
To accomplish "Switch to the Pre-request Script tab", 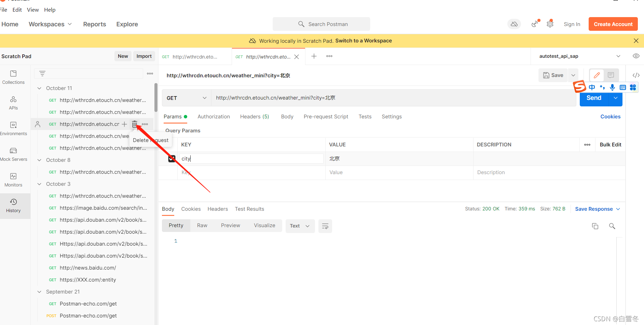I will pos(326,117).
